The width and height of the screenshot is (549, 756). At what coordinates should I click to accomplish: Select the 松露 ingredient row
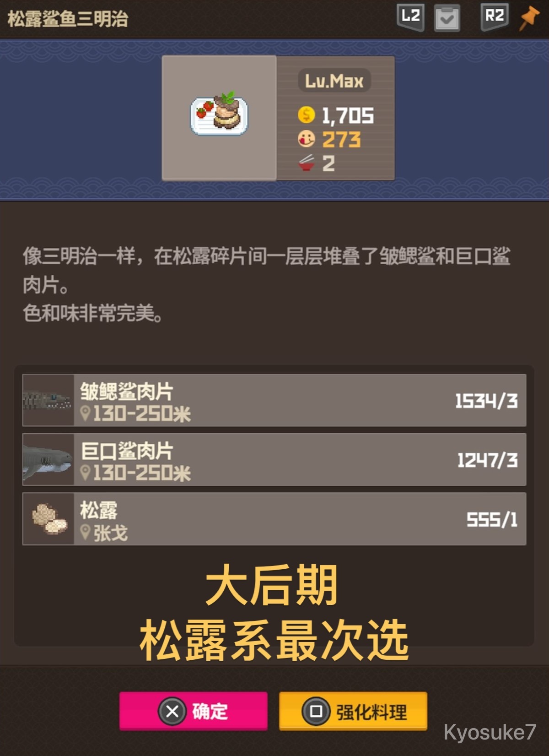[274, 518]
